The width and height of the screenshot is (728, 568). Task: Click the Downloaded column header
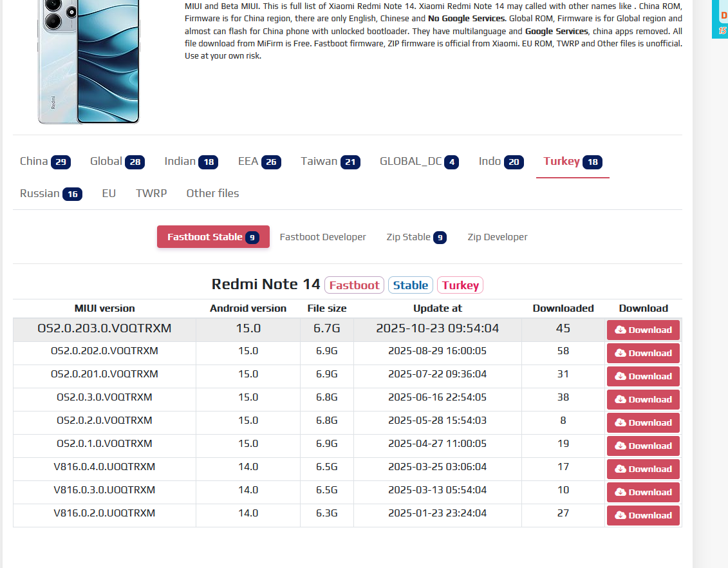(563, 308)
